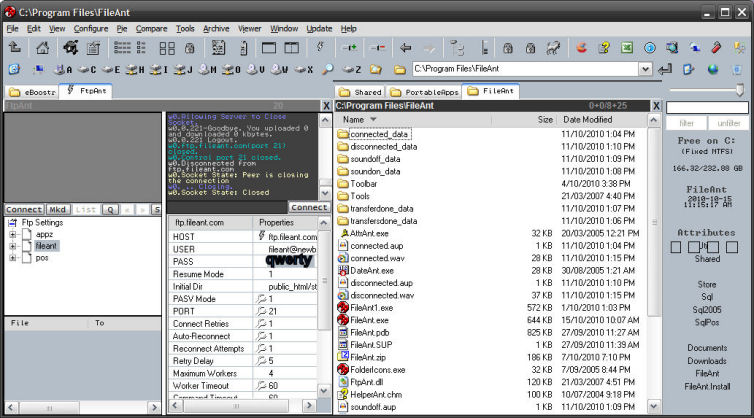Switch to the eBoostr tab
Screen dimensions: 754x418
click(32, 92)
